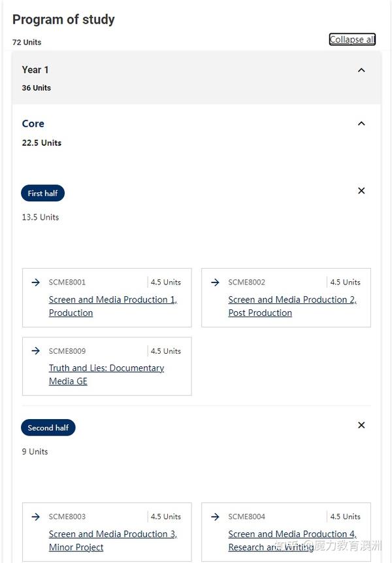Select the First half pill tag
Screen dimensions: 392x563
(42, 193)
